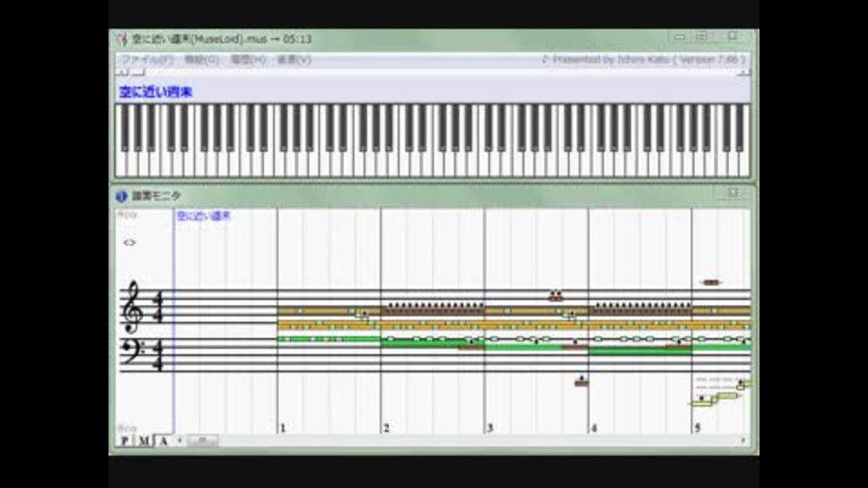868x488 pixels.
Task: Click the high red note above staff in measure 5
Action: point(711,283)
